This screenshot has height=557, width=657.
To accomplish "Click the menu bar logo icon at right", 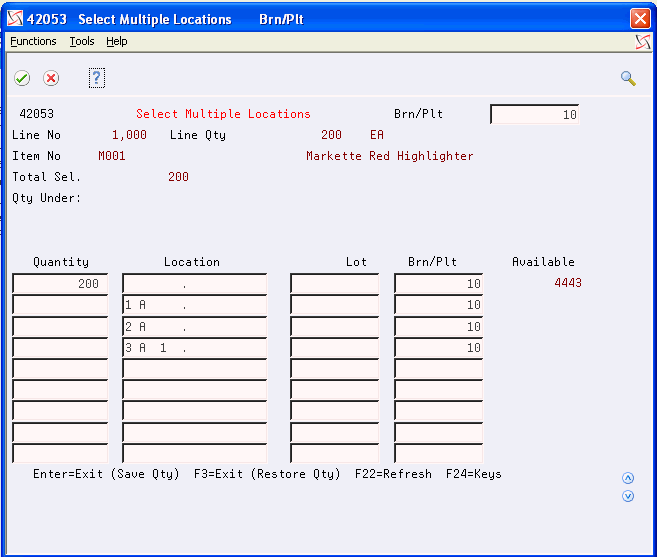I will point(643,41).
